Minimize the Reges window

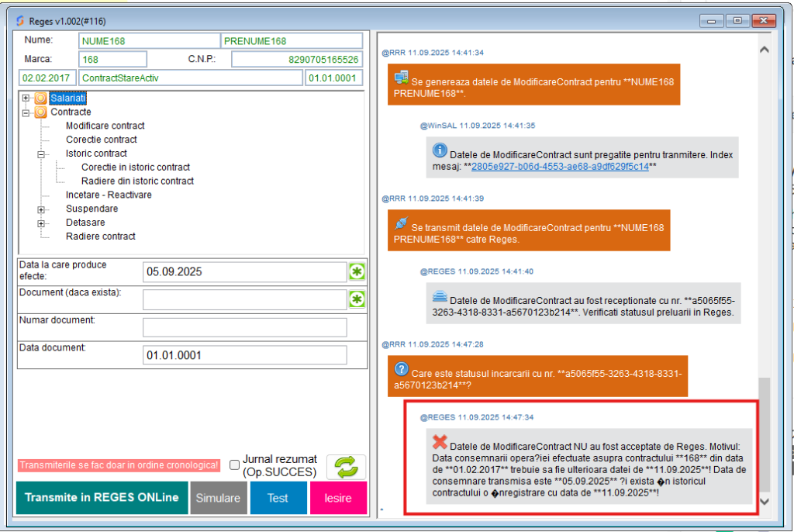point(712,21)
